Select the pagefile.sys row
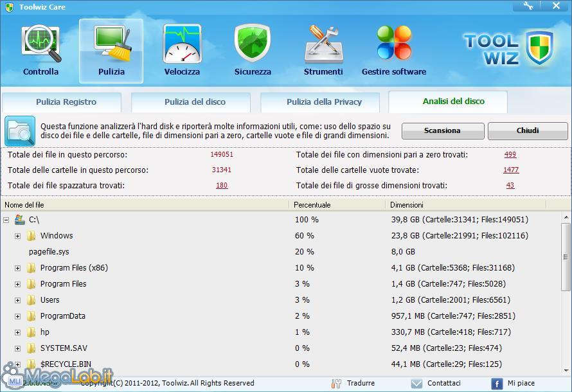 click(281, 252)
